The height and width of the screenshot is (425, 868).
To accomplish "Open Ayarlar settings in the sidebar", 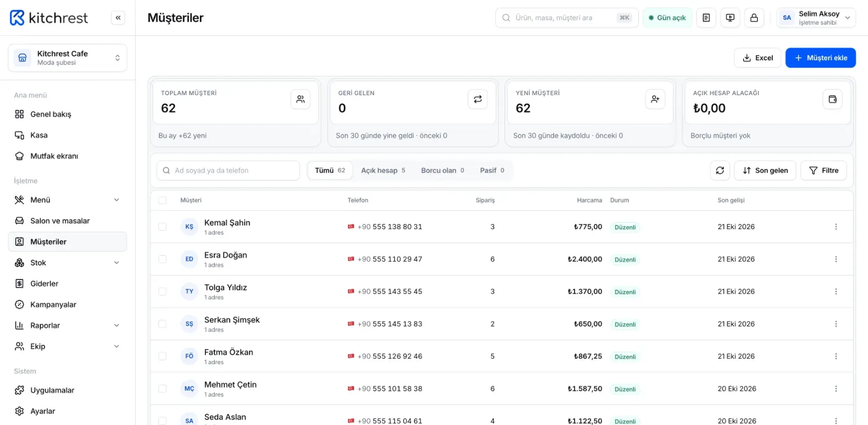I will point(68,411).
